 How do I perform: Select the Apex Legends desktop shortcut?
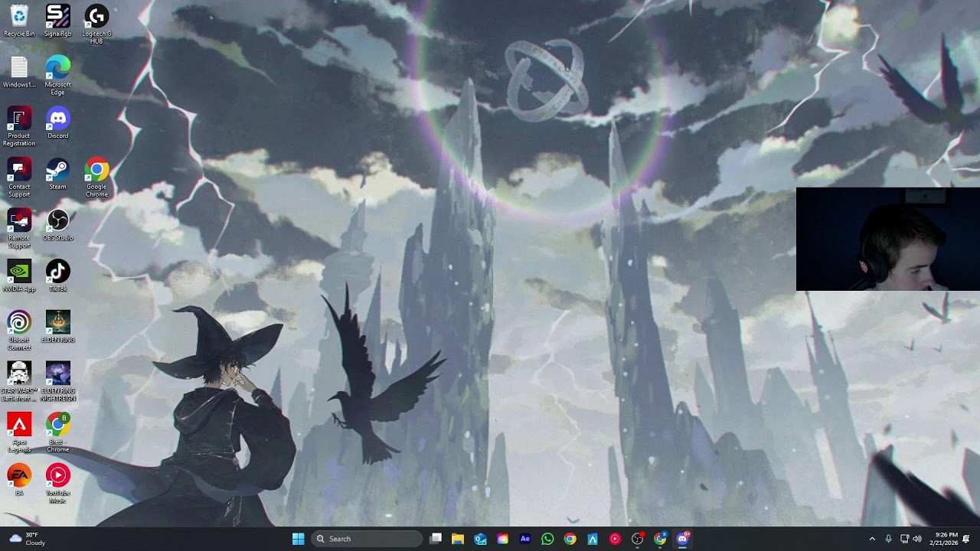pyautogui.click(x=19, y=433)
